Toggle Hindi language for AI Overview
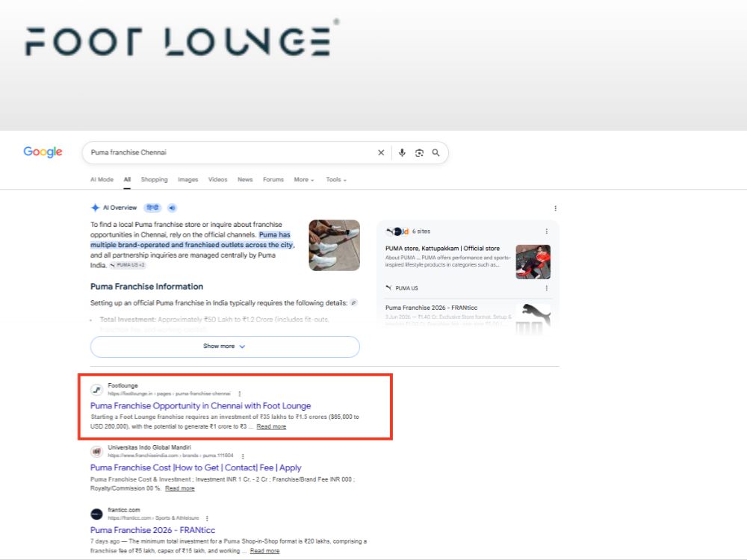Image resolution: width=747 pixels, height=560 pixels. pos(152,208)
